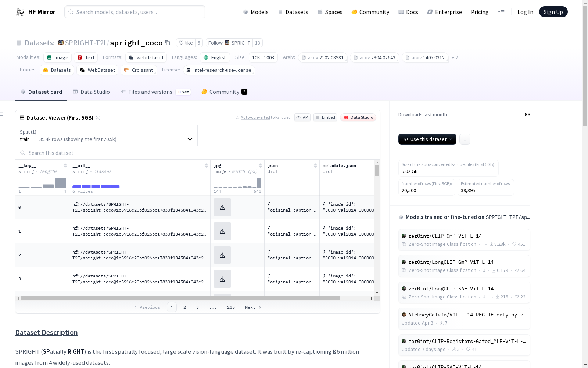Image resolution: width=588 pixels, height=368 pixels.
Task: Filter by Text modality tag
Action: [86, 57]
